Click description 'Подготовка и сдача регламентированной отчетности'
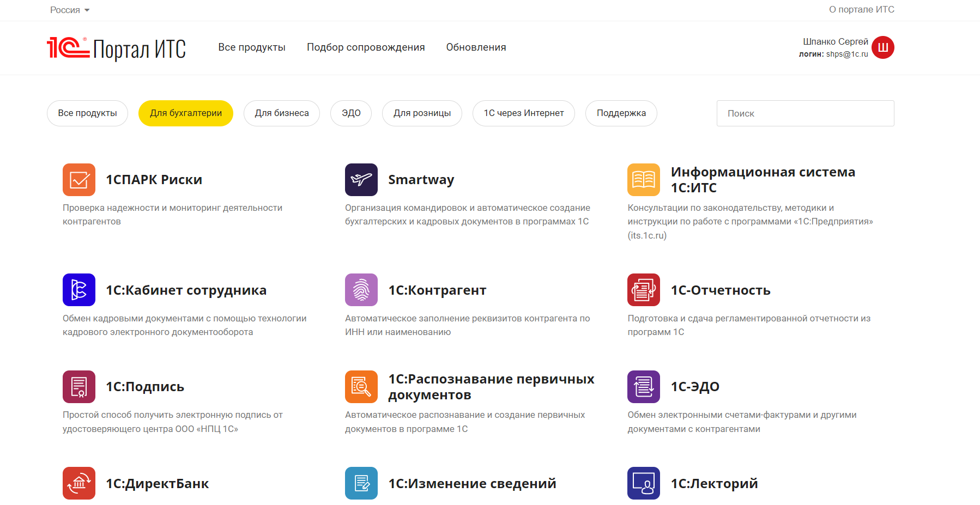Image resolution: width=980 pixels, height=505 pixels. tap(749, 325)
